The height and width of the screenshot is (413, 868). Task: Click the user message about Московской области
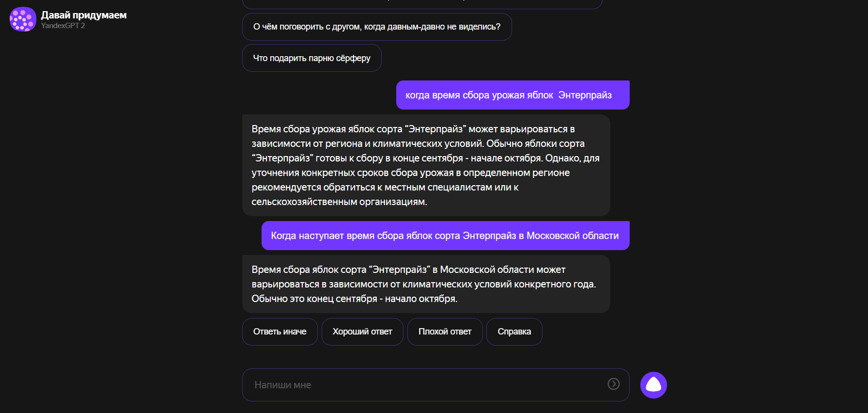pos(445,236)
